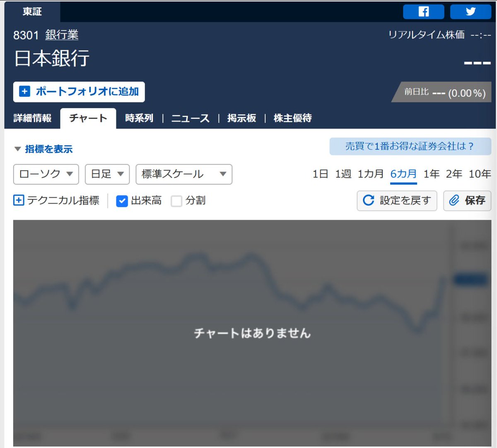Image resolution: width=497 pixels, height=448 pixels.
Task: Open the 時系列 tab
Action: 139,118
